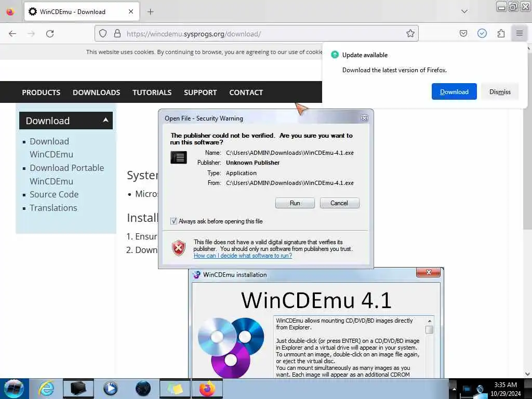Open the Firefox hamburger menu
Screen dimensions: 532x399
520,33
